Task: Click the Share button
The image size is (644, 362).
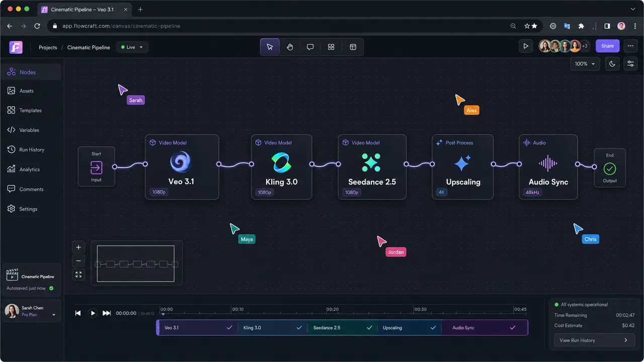Action: (608, 46)
